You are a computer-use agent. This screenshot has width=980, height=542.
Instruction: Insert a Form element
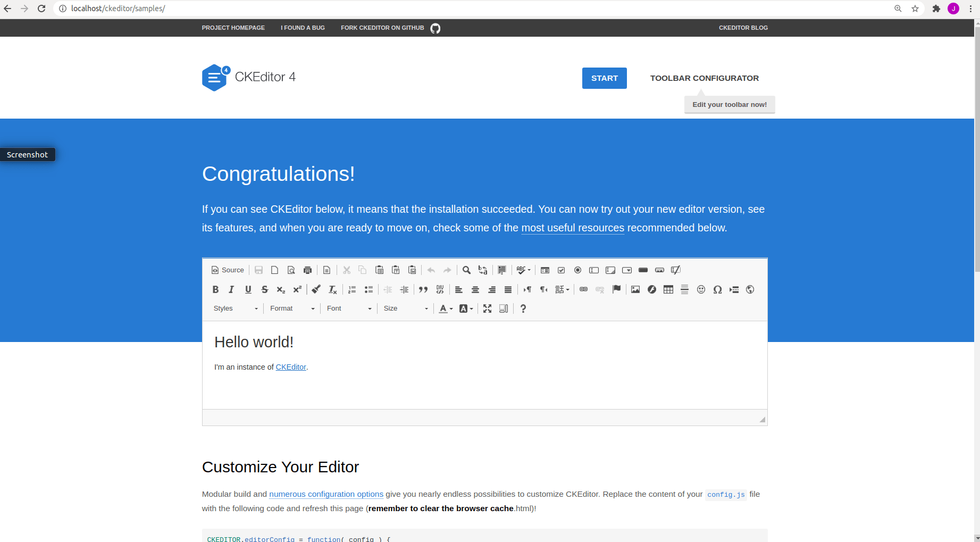545,270
